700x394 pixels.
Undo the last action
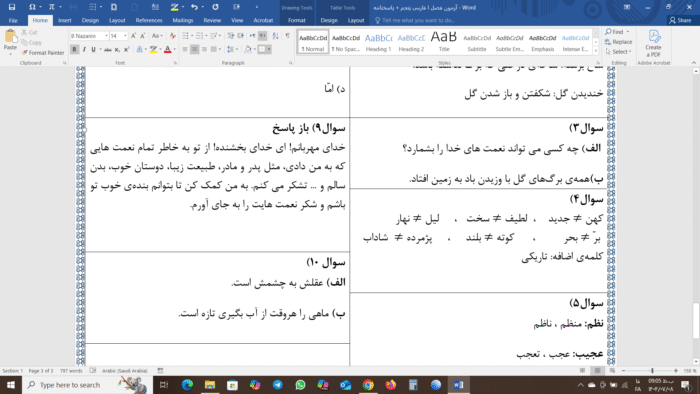pyautogui.click(x=194, y=7)
